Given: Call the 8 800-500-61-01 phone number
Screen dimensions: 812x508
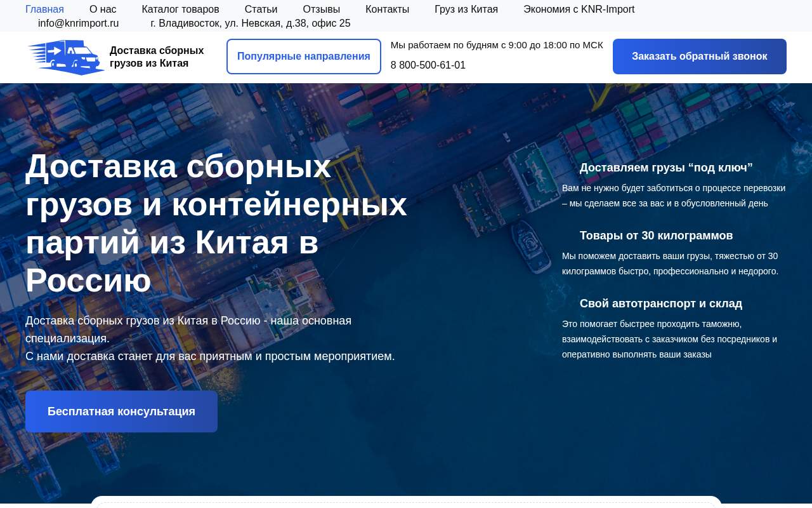Looking at the screenshot, I should point(428,65).
